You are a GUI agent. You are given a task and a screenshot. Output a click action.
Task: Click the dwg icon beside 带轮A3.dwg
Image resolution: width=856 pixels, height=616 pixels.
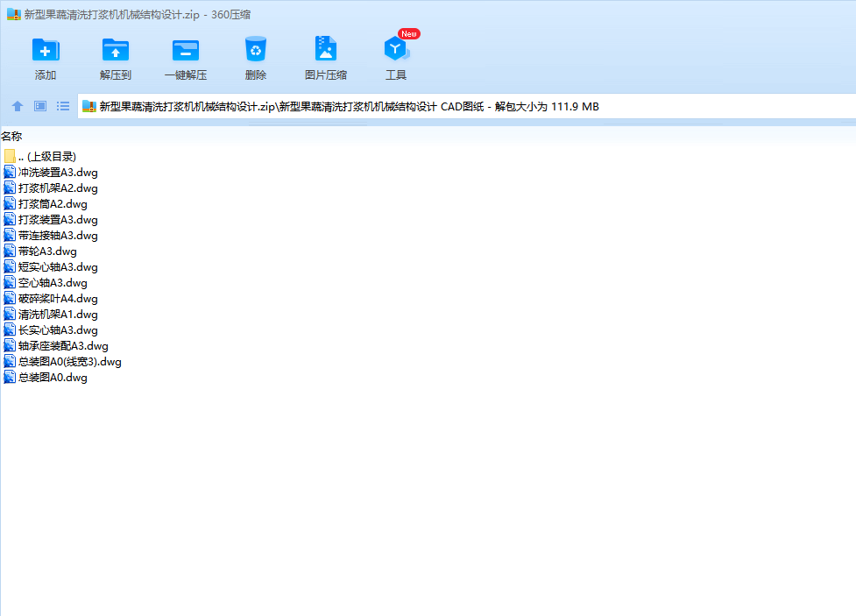(x=10, y=251)
